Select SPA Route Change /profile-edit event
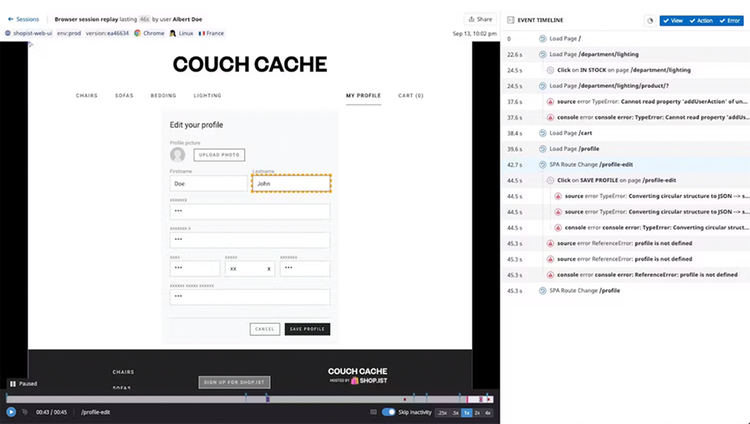Image resolution: width=750 pixels, height=424 pixels. 625,165
